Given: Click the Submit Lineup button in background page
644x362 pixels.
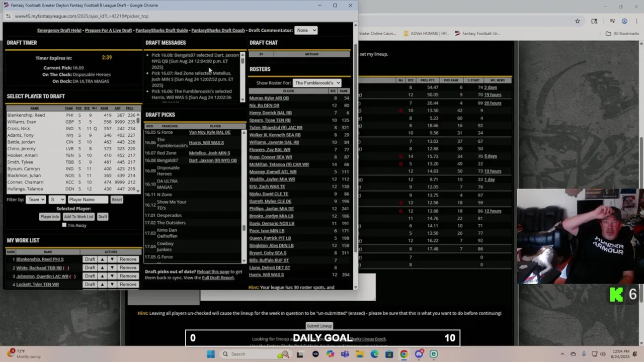Looking at the screenshot, I should click(x=319, y=326).
